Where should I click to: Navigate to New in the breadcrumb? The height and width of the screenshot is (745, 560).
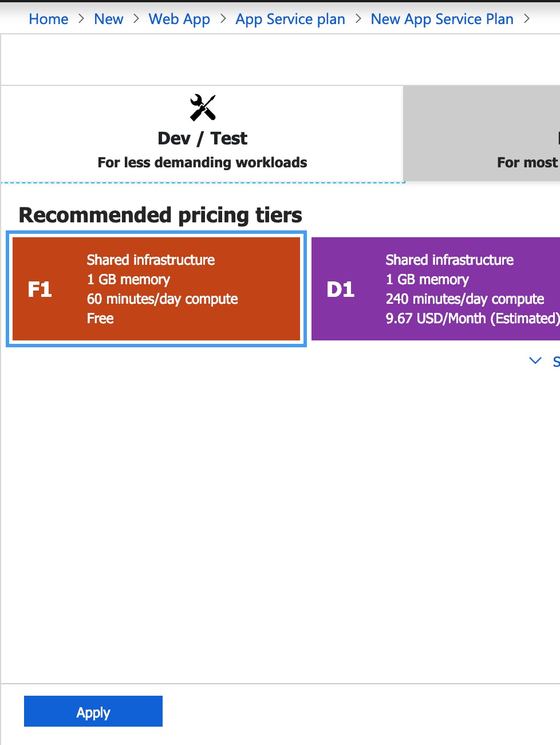(109, 19)
